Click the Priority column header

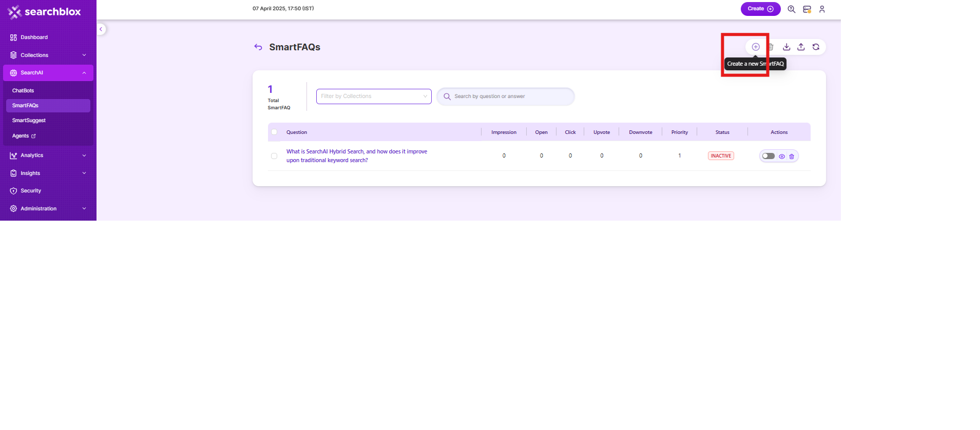click(680, 132)
